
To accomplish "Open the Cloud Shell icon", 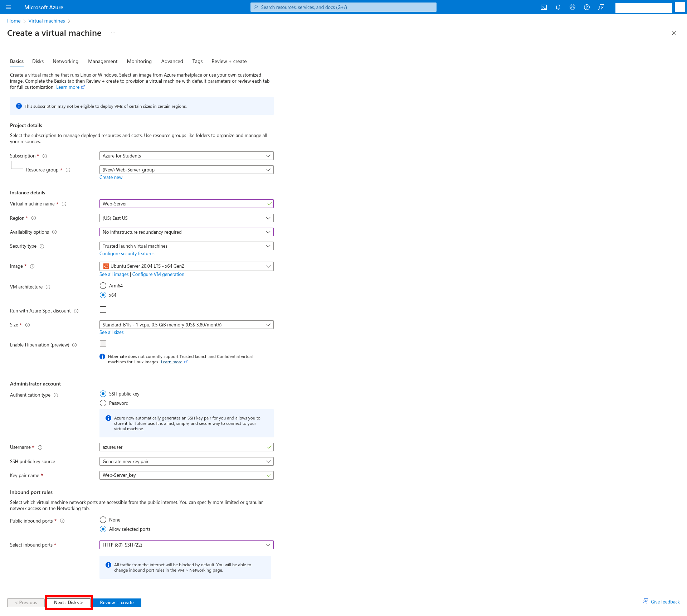I will click(x=544, y=7).
